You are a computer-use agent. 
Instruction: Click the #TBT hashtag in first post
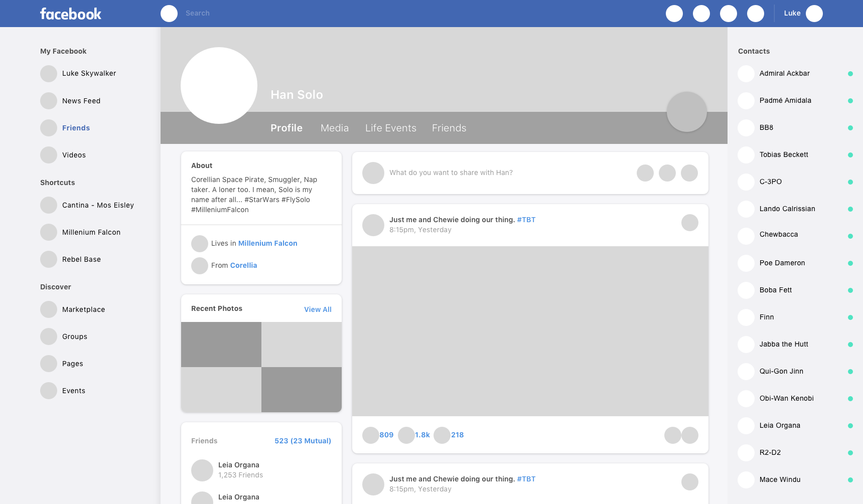pos(526,220)
